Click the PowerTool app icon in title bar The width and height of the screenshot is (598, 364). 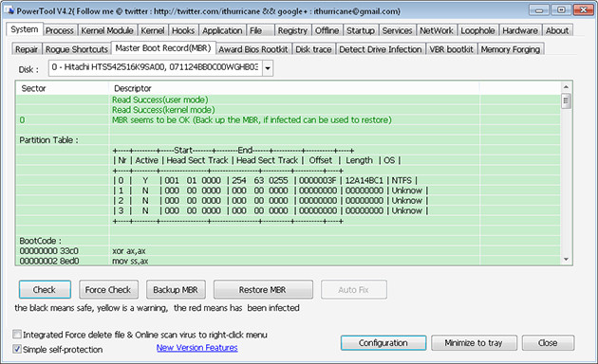click(x=9, y=10)
